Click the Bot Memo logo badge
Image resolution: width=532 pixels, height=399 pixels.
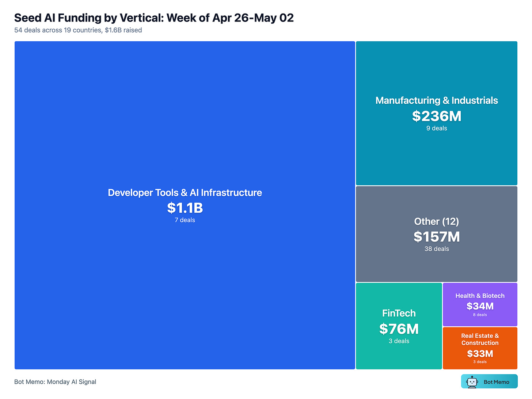489,381
